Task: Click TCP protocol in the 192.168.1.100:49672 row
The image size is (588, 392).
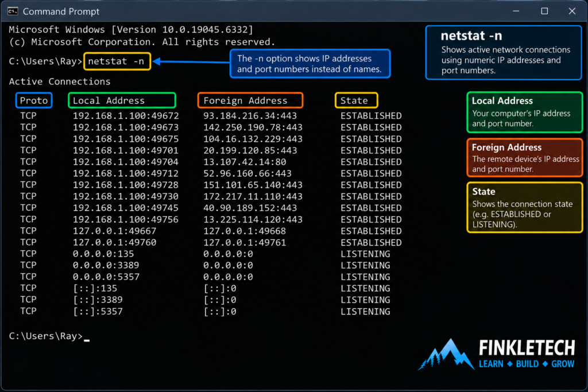Action: [29, 116]
